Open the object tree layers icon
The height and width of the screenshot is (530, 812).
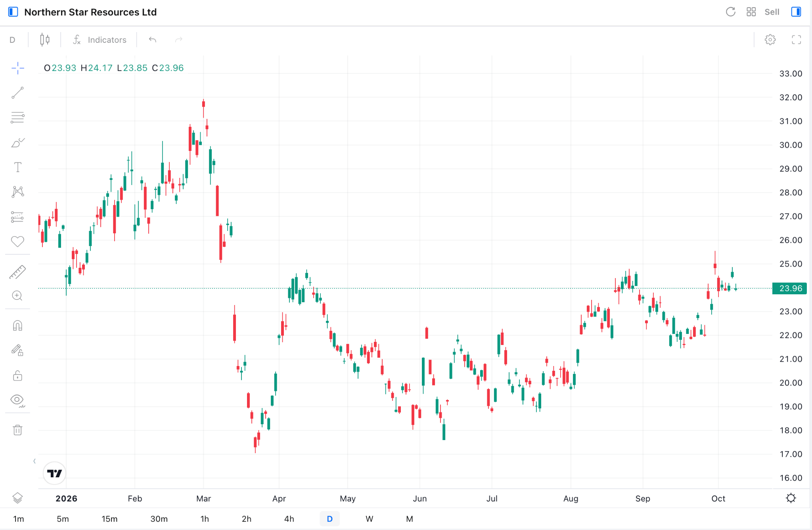(x=17, y=498)
